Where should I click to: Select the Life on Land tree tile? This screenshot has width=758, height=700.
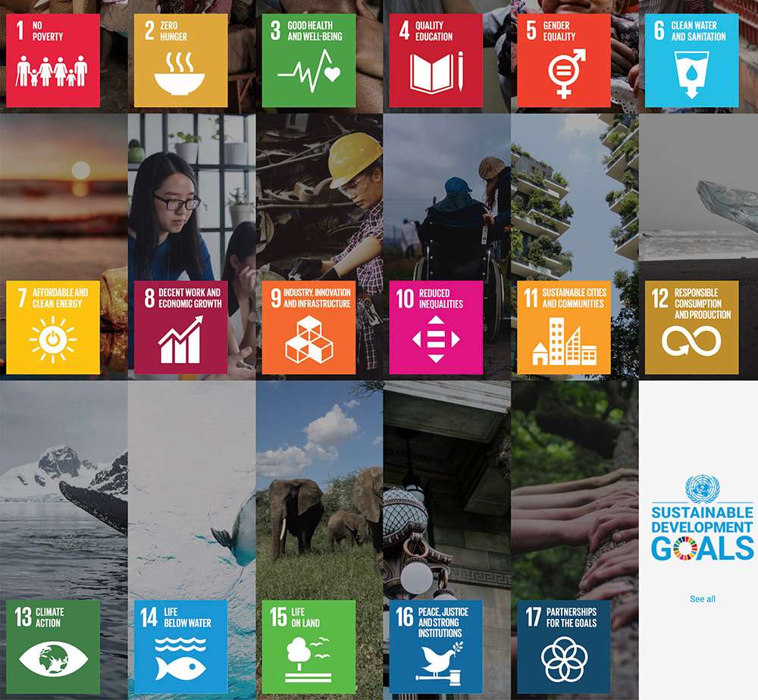(309, 647)
